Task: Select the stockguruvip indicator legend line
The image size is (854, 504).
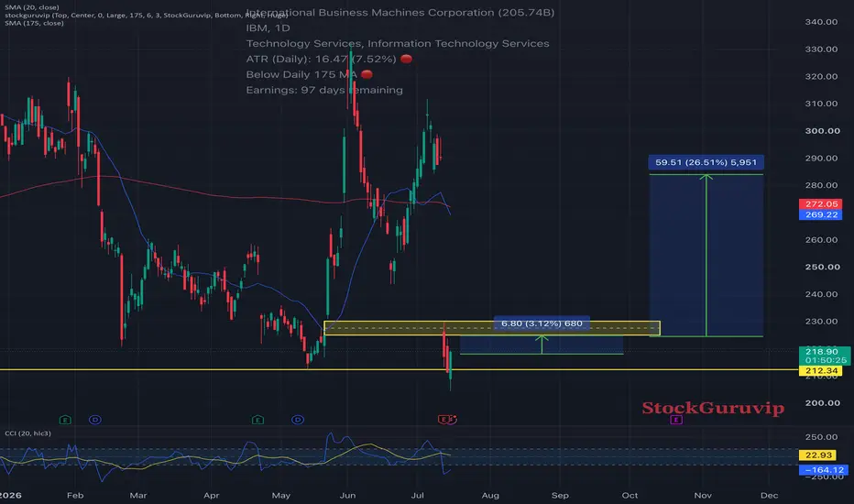Action: click(146, 16)
